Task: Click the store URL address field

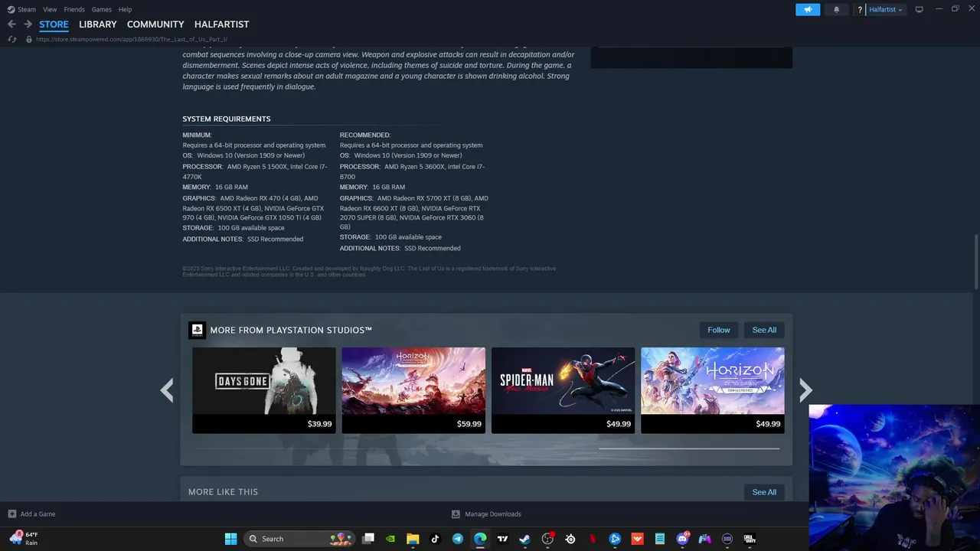Action: 132,39
